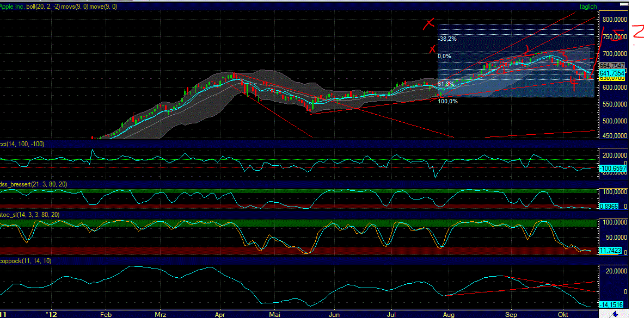Click the '12 year marker on the axis
Screen dimensions: 644x318
pos(51,314)
